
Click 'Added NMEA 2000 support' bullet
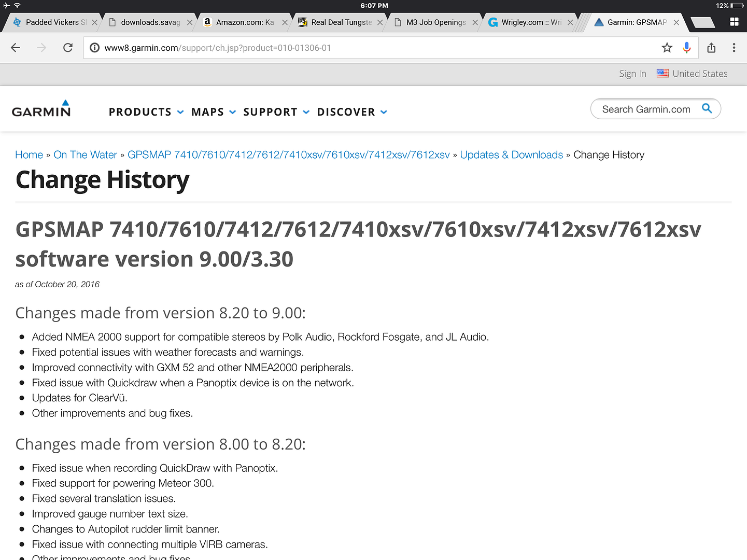260,337
